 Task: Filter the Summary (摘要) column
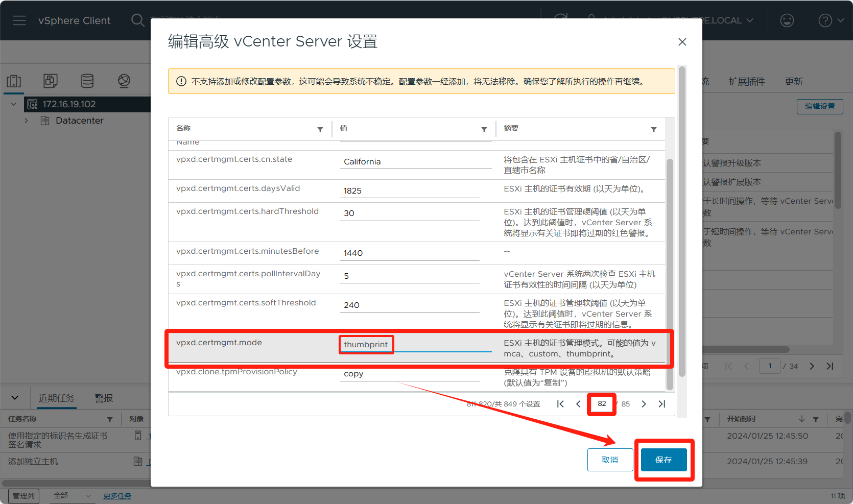coord(653,130)
